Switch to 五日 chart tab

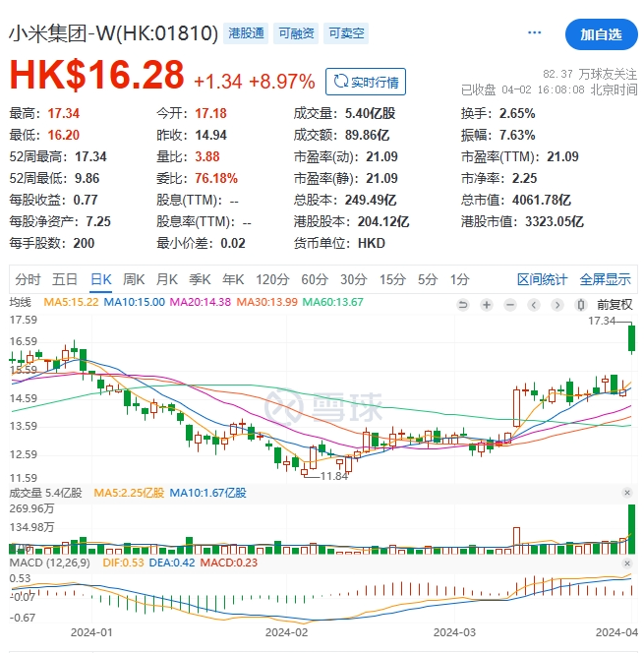coord(65,279)
